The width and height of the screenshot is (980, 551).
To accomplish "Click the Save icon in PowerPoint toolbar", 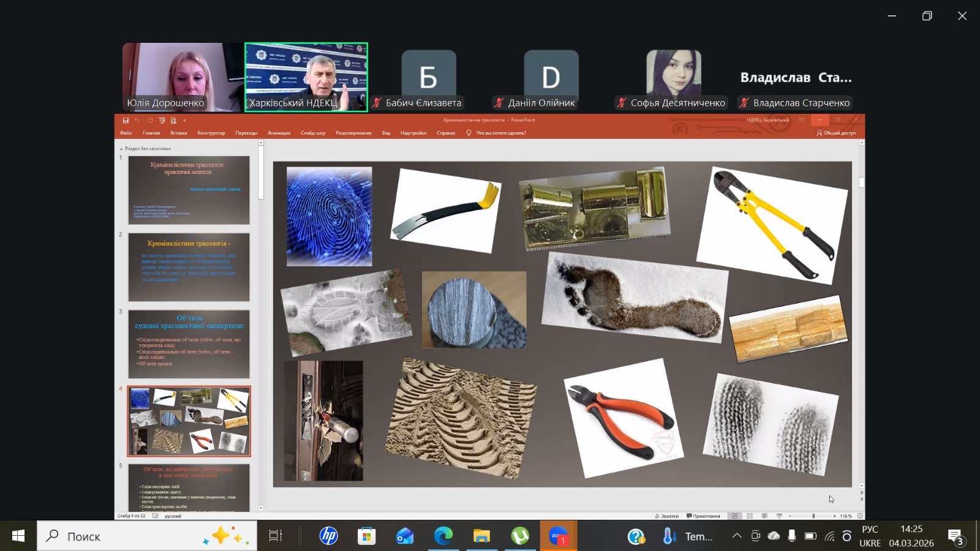I will [x=126, y=121].
